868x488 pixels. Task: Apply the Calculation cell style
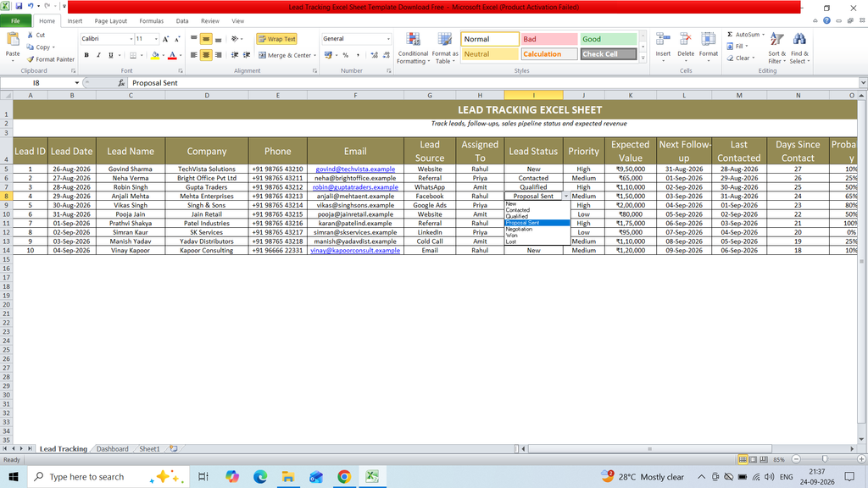pyautogui.click(x=549, y=54)
